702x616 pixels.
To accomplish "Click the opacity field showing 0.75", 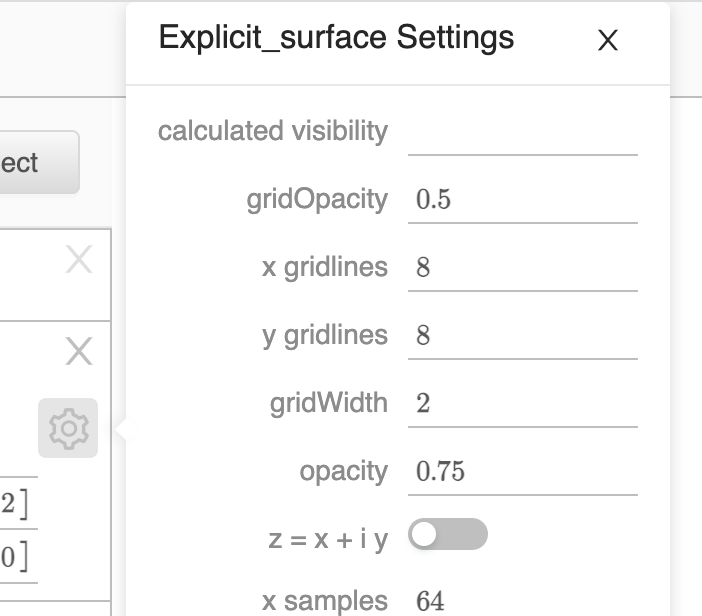I will (522, 471).
